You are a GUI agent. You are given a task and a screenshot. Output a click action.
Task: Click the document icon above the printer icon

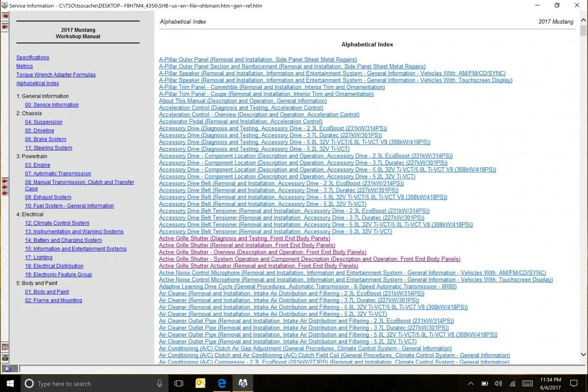[5, 347]
